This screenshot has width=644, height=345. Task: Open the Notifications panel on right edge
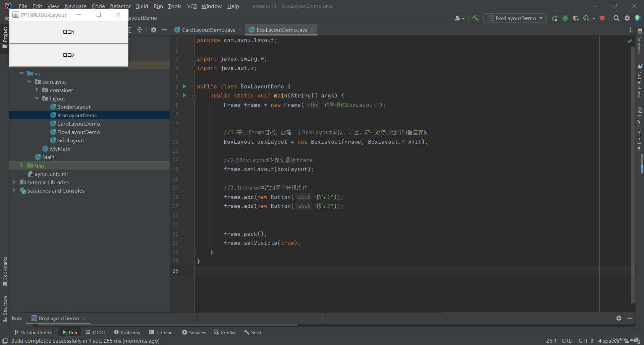pos(640,80)
